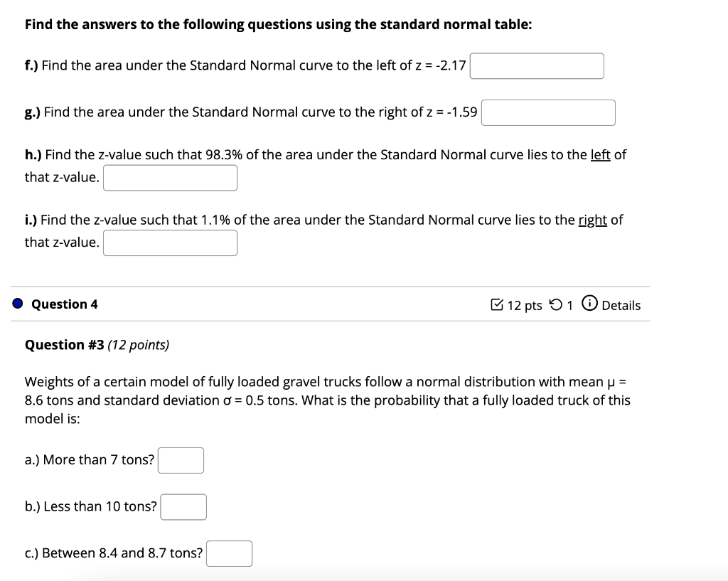This screenshot has height=581, width=728.
Task: Click the retry (undo arrow) icon for Question 4
Action: (x=556, y=304)
